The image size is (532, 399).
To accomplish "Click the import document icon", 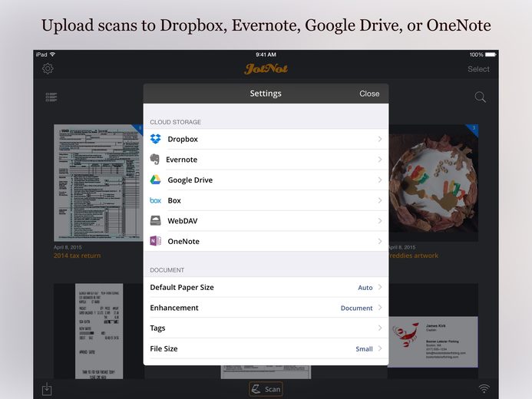I will [x=47, y=389].
